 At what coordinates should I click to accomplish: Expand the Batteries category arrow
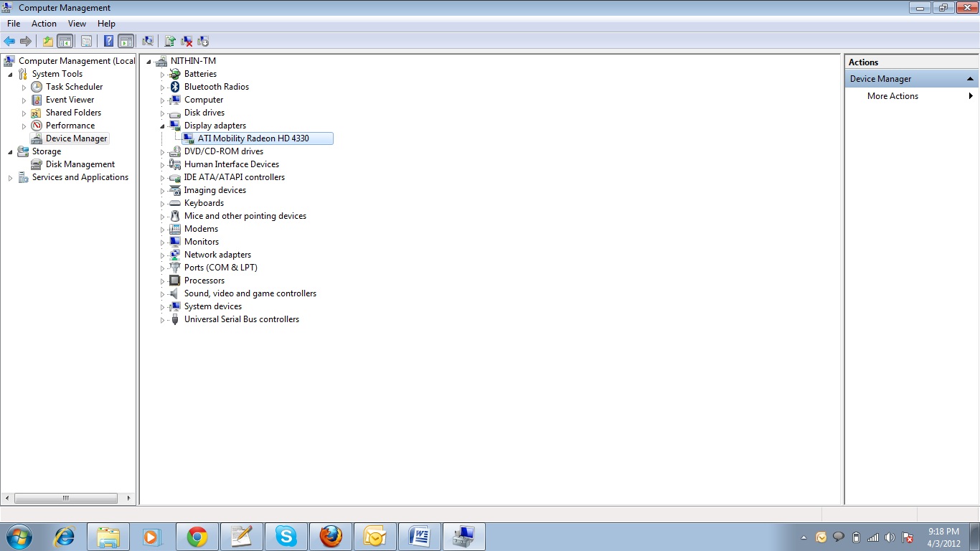pos(162,75)
